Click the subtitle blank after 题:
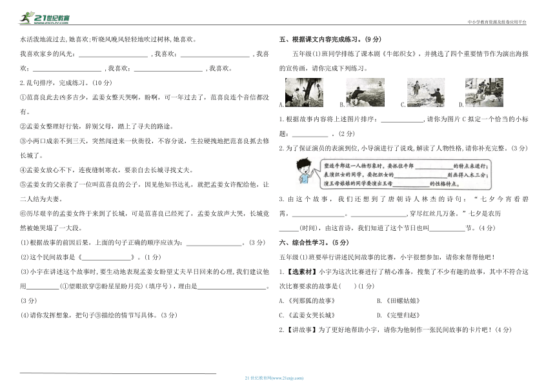The height and width of the screenshot is (392, 555). (x=310, y=134)
